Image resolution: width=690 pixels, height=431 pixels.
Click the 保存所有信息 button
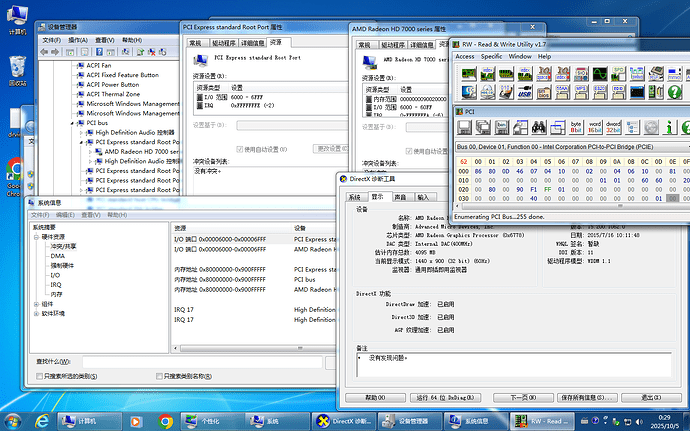pyautogui.click(x=590, y=397)
